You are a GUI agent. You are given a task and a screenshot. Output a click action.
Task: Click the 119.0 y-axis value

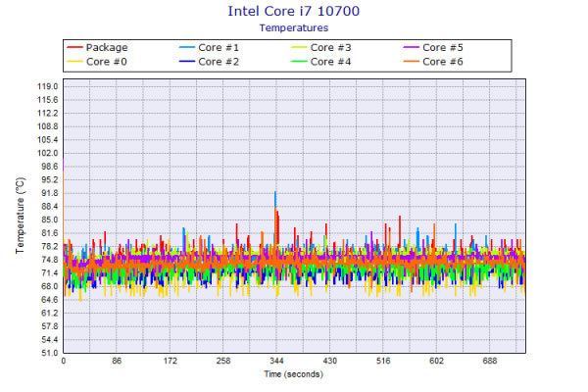click(48, 86)
